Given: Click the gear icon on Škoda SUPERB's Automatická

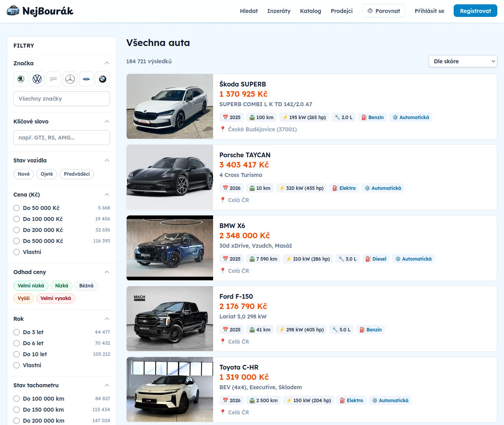Looking at the screenshot, I should click(x=395, y=117).
